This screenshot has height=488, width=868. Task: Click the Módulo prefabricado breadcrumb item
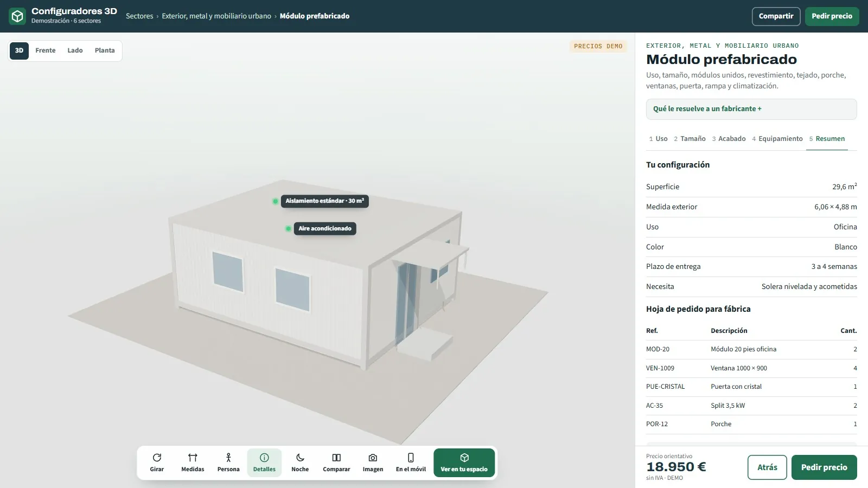(315, 16)
